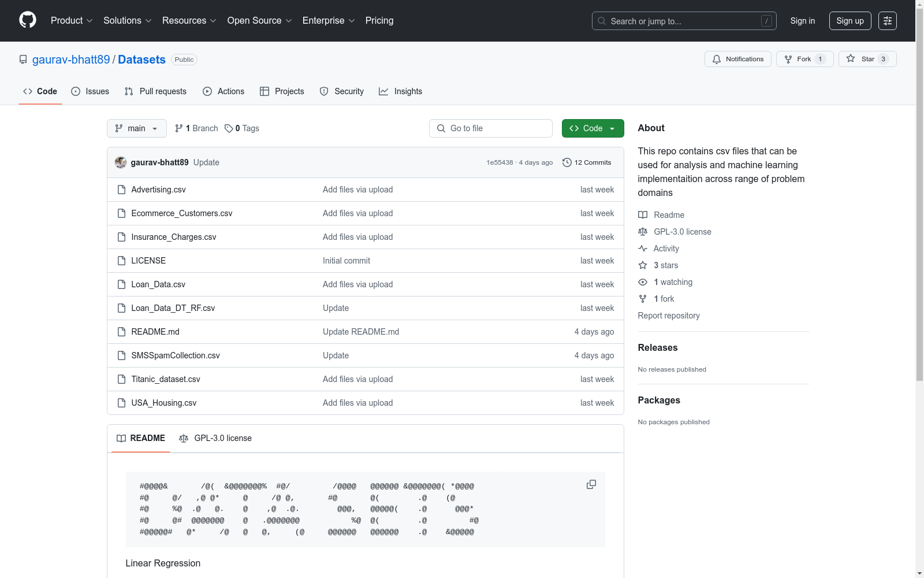Open the Update README.md commit message
The width and height of the screenshot is (924, 578).
click(361, 332)
